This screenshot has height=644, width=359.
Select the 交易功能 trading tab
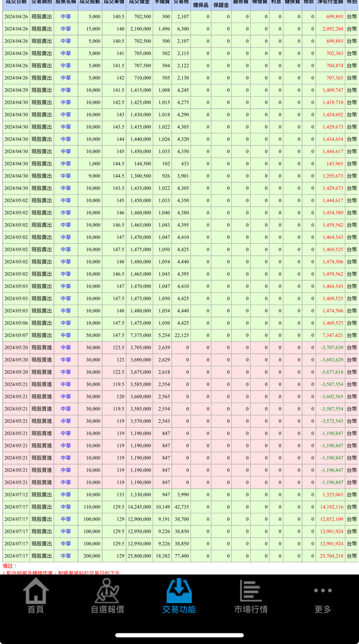coord(179,595)
